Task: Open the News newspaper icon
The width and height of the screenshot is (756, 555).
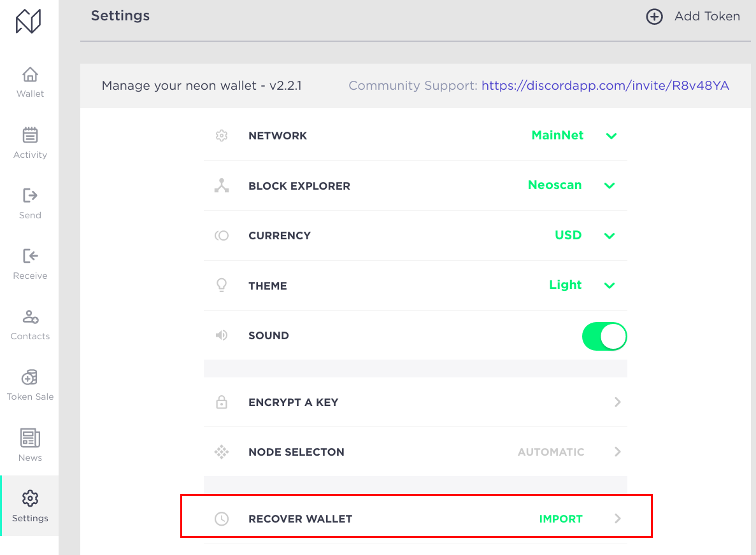Action: click(30, 438)
